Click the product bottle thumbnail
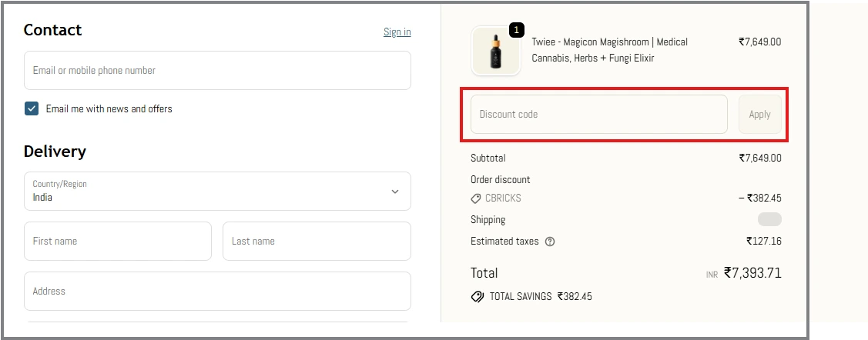Image resolution: width=868 pixels, height=340 pixels. point(495,51)
